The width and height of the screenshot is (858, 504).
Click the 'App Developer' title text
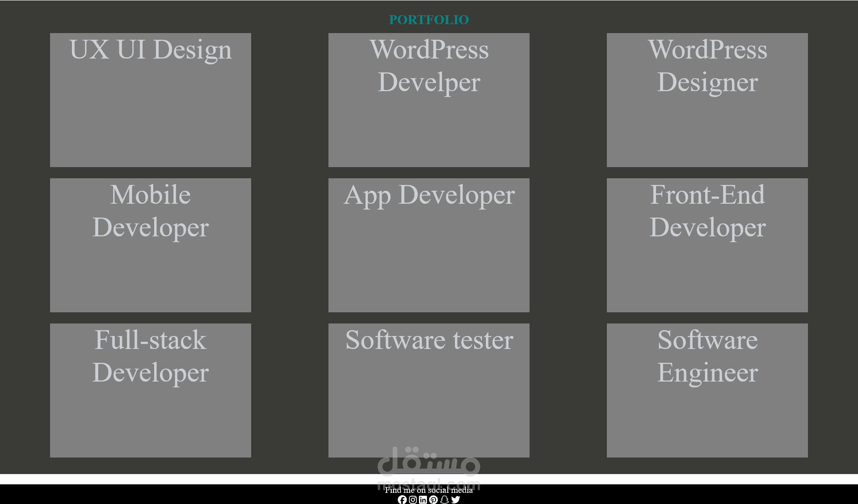429,195
